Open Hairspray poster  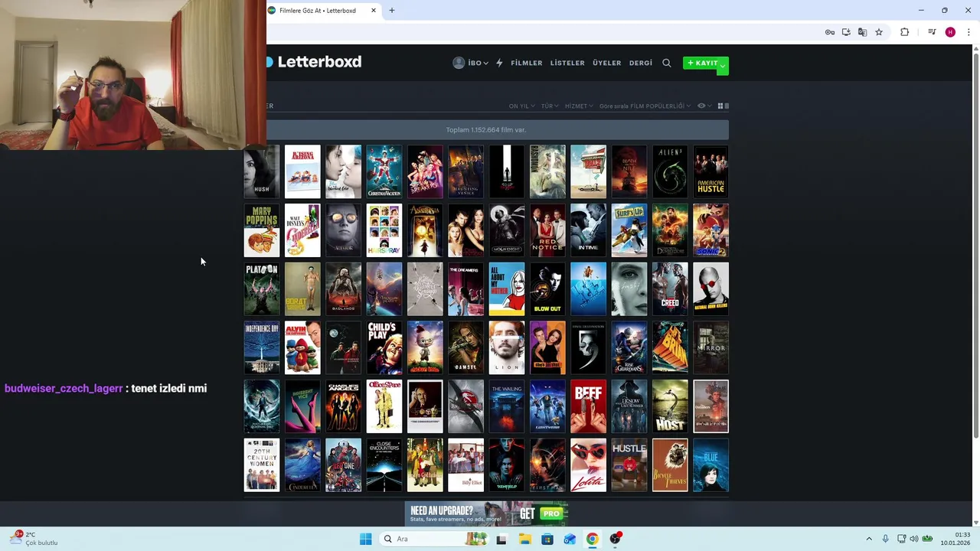[384, 230]
